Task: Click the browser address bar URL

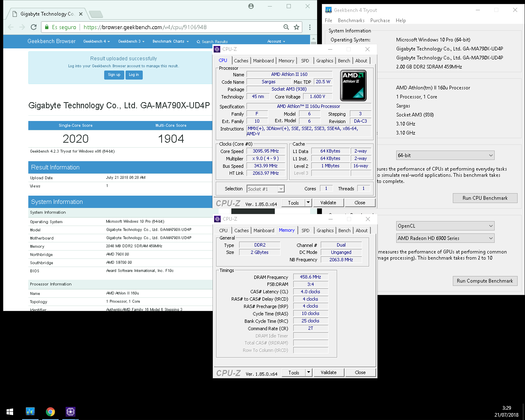Action: click(145, 27)
